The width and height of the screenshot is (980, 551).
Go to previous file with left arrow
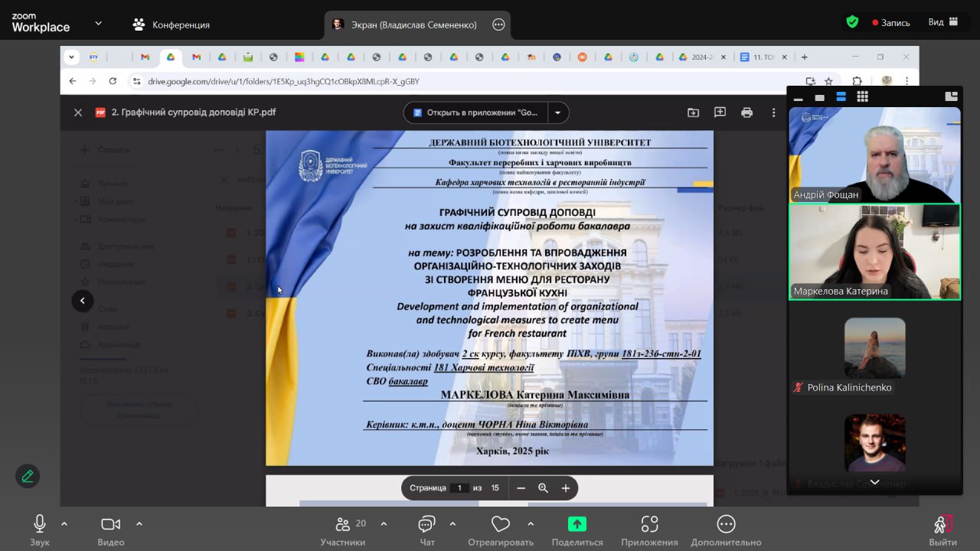coord(83,301)
